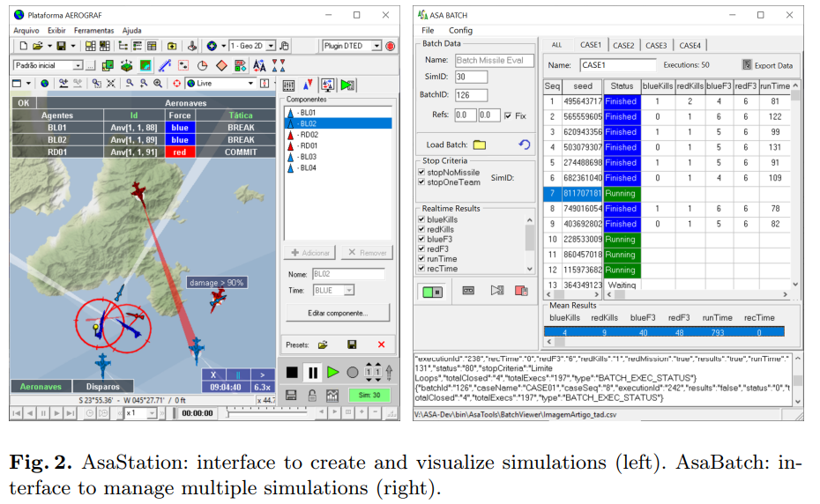Open the Config menu in ASA BATCH
The width and height of the screenshot is (820, 504).
pos(460,30)
